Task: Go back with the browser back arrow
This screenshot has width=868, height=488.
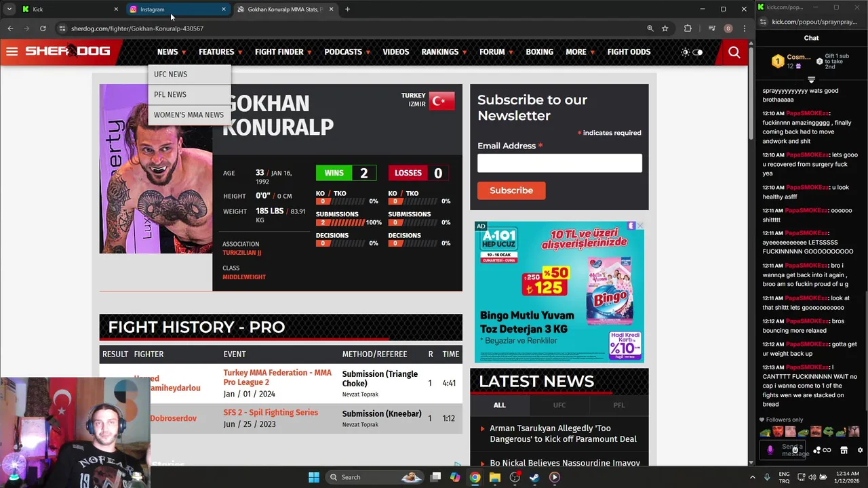Action: point(10,28)
